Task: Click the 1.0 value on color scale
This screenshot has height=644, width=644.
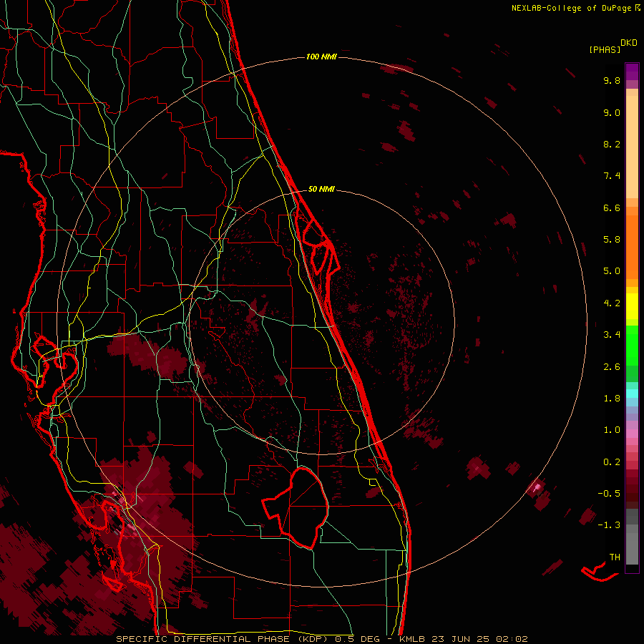Action: 612,430
